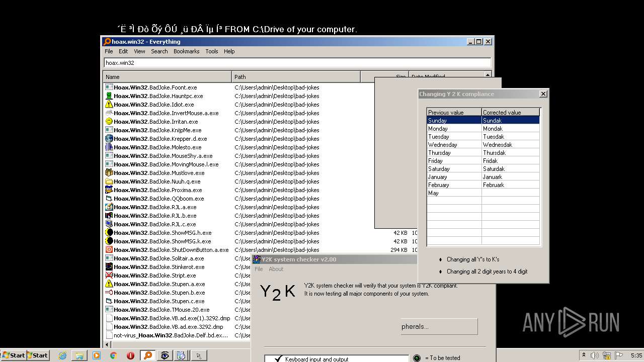Toggle Keyboard input and output check item

point(337,358)
